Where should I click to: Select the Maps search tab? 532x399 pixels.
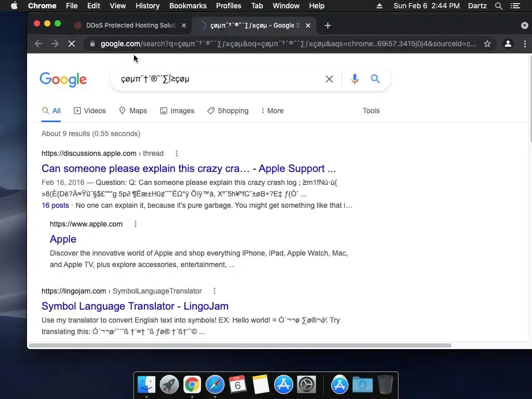[x=133, y=111]
